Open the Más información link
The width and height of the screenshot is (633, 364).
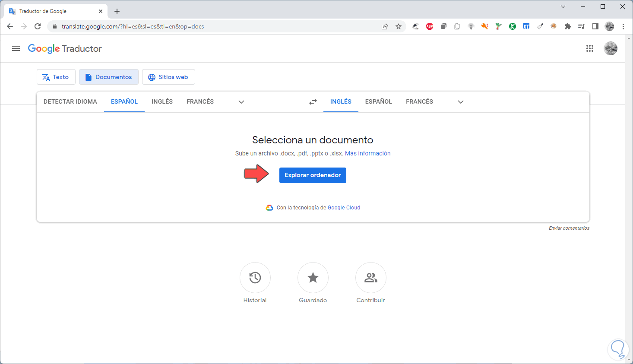point(368,153)
